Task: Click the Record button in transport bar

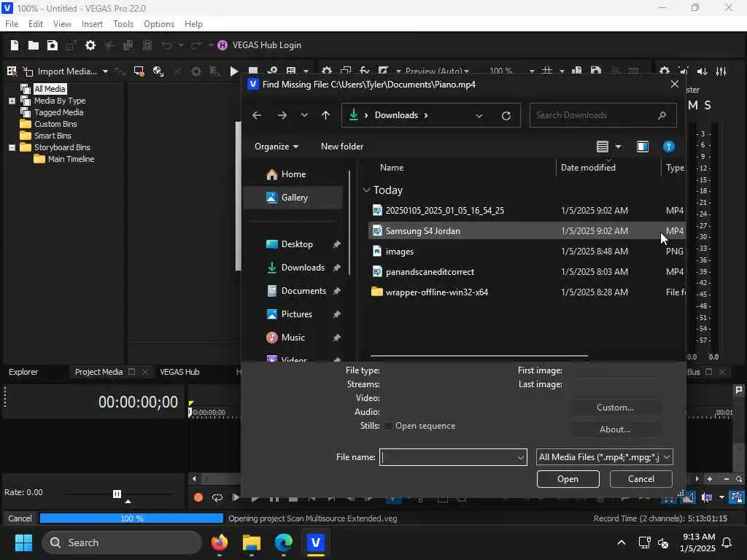Action: pyautogui.click(x=198, y=497)
